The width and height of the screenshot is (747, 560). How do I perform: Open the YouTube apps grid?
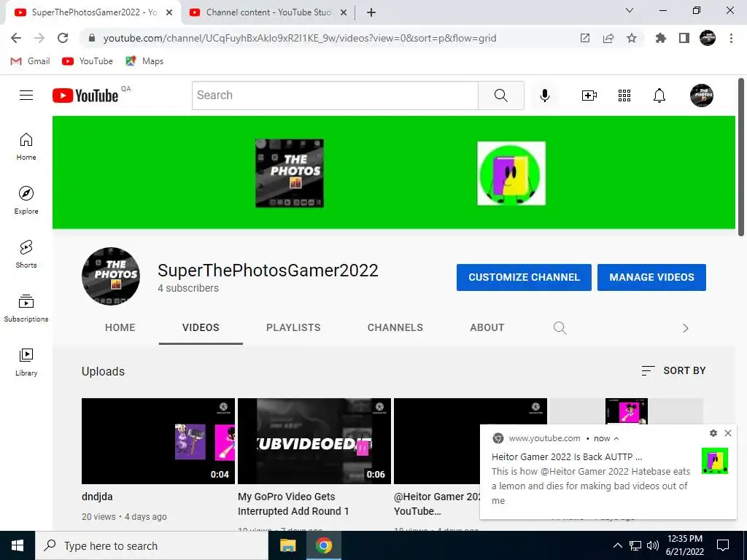tap(624, 96)
